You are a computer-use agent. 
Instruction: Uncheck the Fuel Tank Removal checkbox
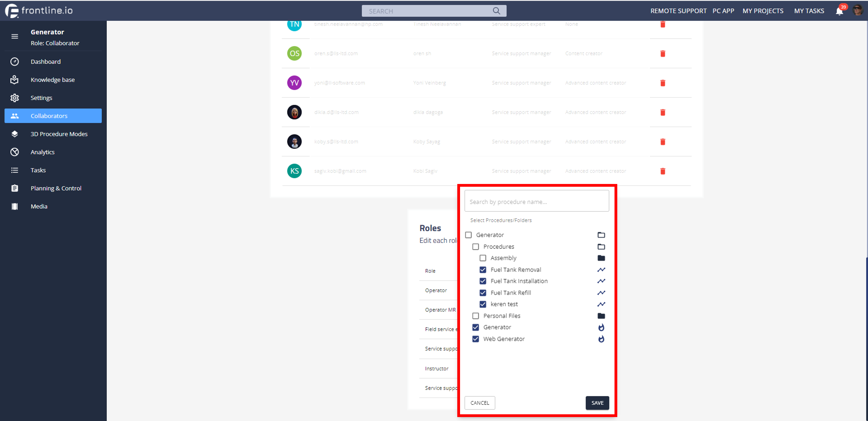pyautogui.click(x=483, y=270)
